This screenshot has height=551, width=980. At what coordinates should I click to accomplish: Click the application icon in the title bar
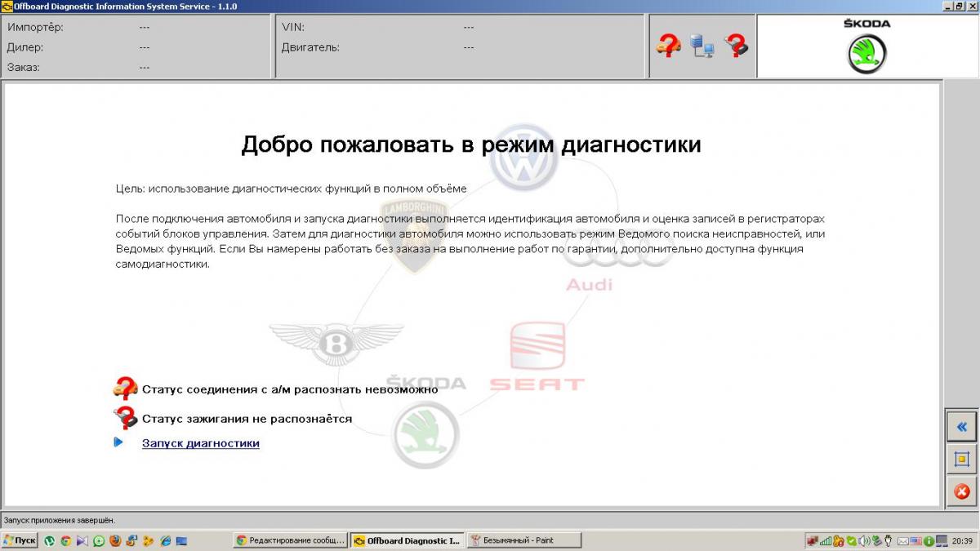pos(7,6)
